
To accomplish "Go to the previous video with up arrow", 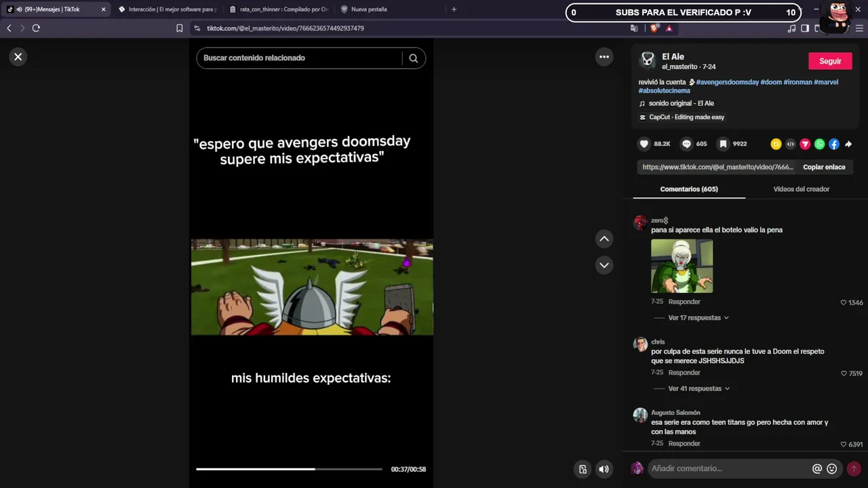I will coord(604,239).
